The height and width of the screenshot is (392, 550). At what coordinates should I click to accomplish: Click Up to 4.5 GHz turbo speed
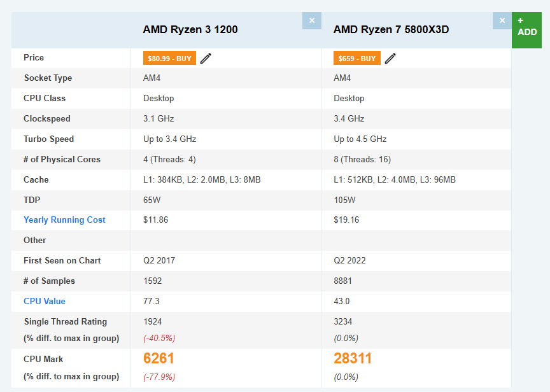(x=360, y=139)
